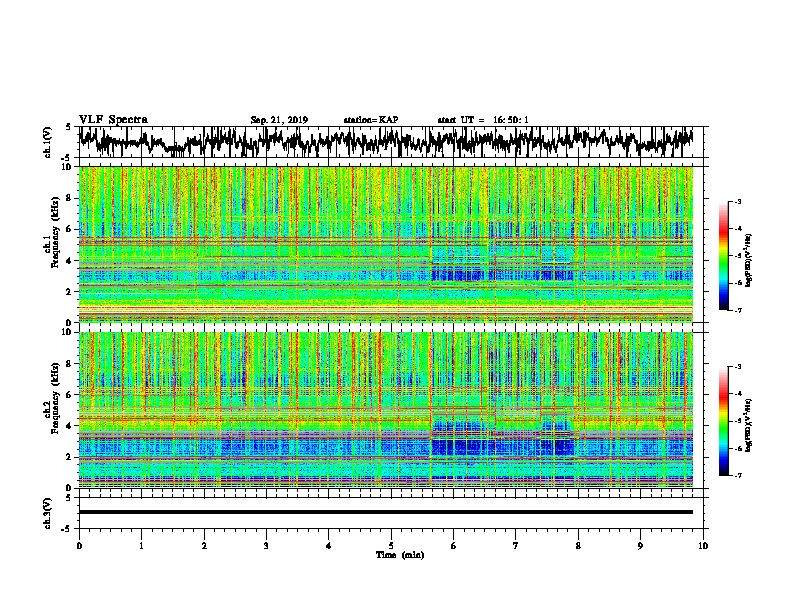792x612 pixels.
Task: Click the "2" frequency tick of ch.1 spectrogram
Action: click(x=70, y=291)
